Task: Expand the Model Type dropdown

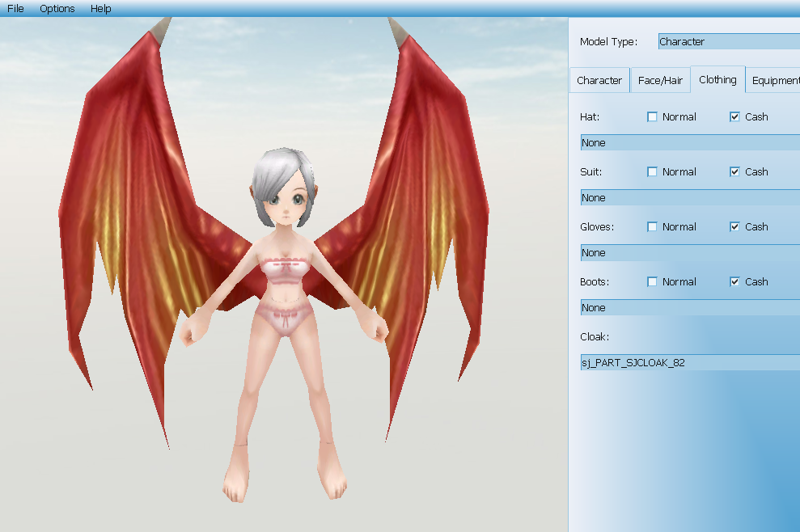Action: point(728,41)
